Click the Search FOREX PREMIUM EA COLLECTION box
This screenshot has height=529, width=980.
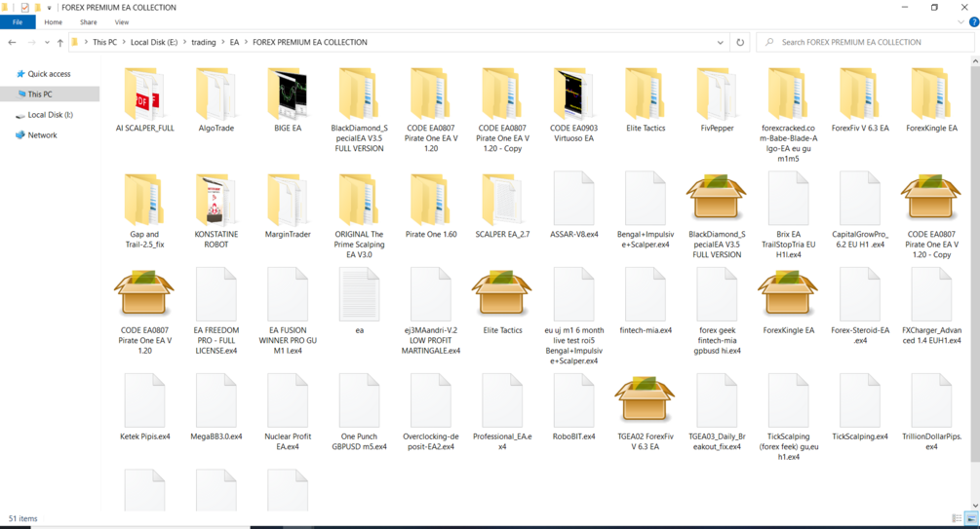pos(865,43)
